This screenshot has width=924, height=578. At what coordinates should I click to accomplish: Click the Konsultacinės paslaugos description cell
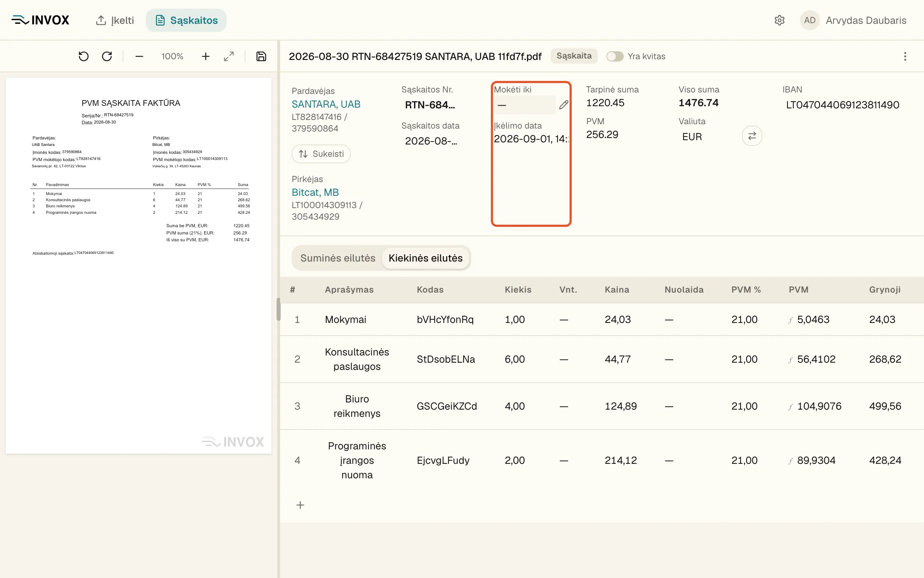(357, 359)
